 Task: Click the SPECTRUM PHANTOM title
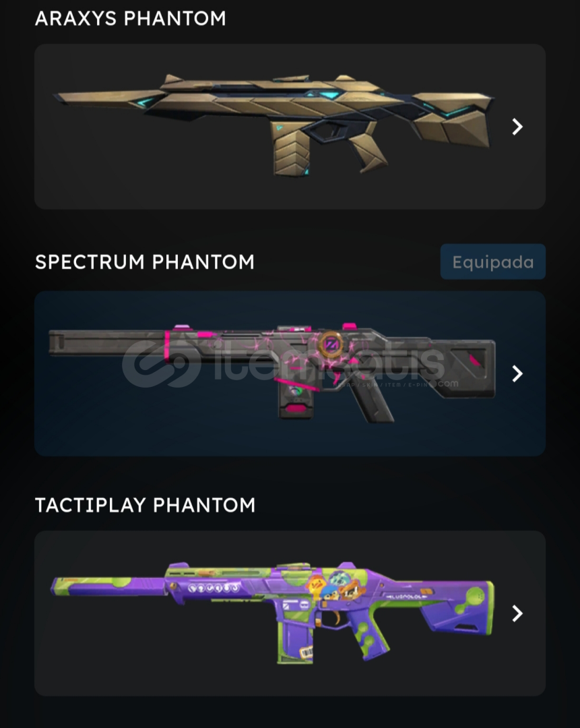point(145,262)
